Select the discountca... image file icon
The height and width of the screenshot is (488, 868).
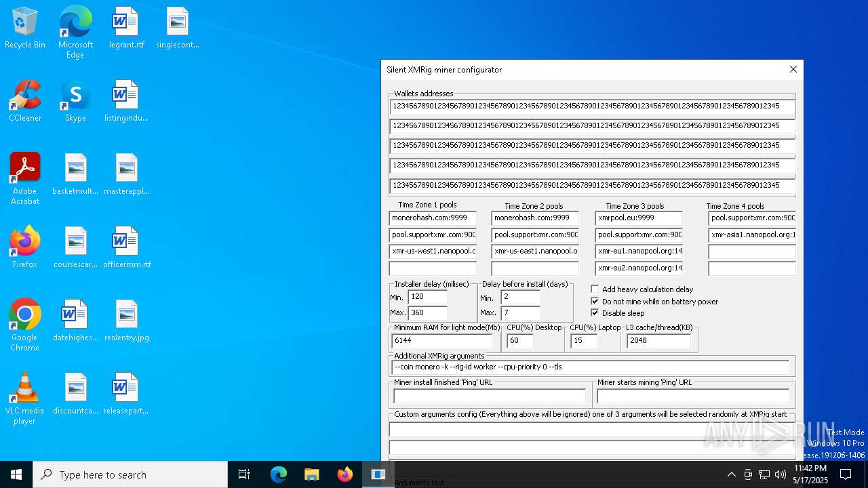[x=75, y=394]
